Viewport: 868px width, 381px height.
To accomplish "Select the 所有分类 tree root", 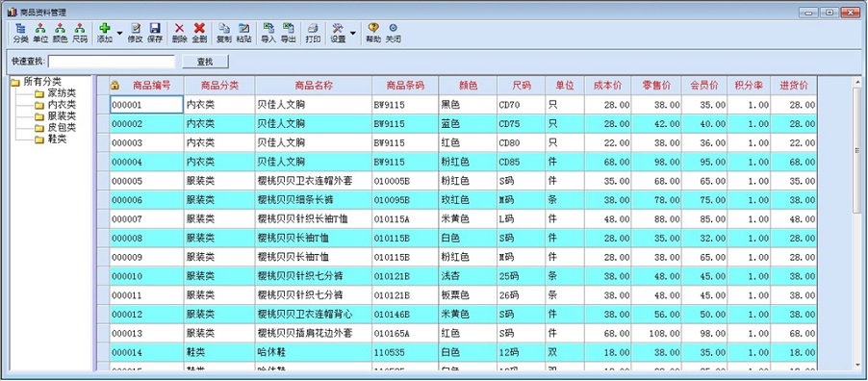I will [x=36, y=82].
